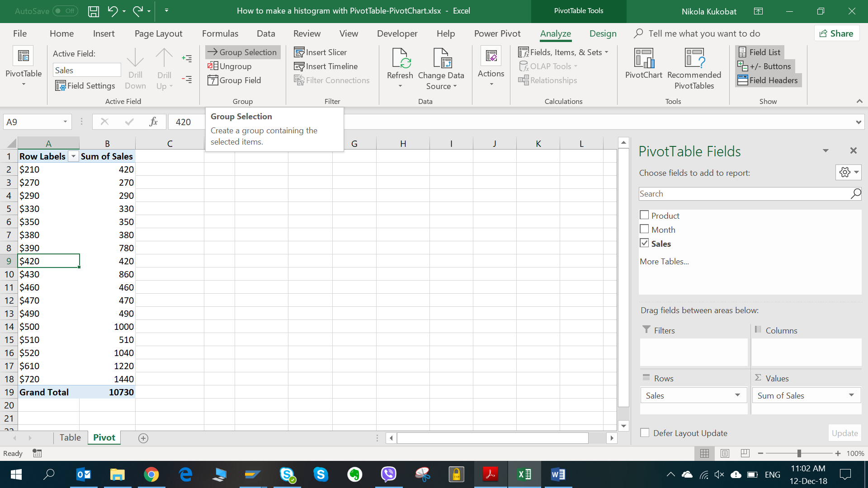Screen dimensions: 868x488
Task: Click the More Tables link
Action: coord(664,261)
